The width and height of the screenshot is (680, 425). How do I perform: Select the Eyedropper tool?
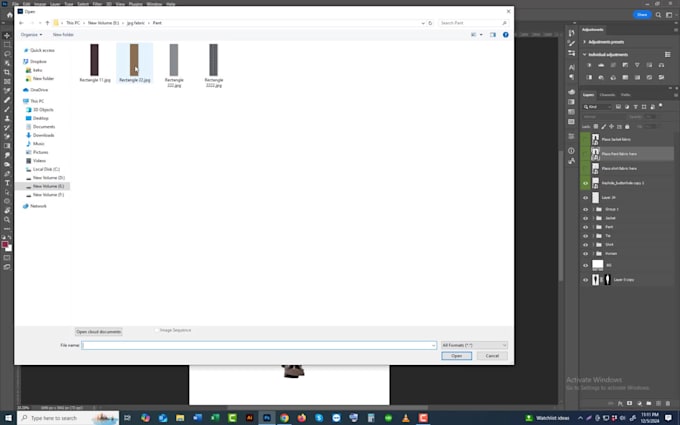pyautogui.click(x=7, y=91)
